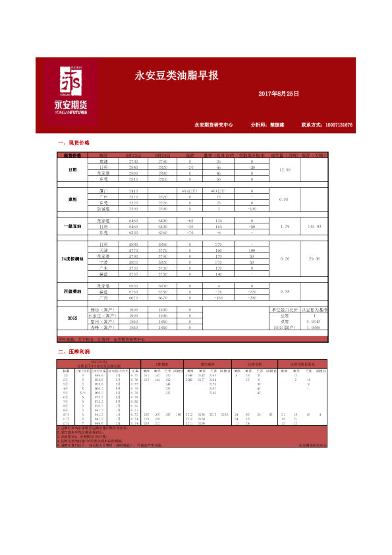
Task: Click the 143.93 inventory cell
Action: pyautogui.click(x=314, y=226)
